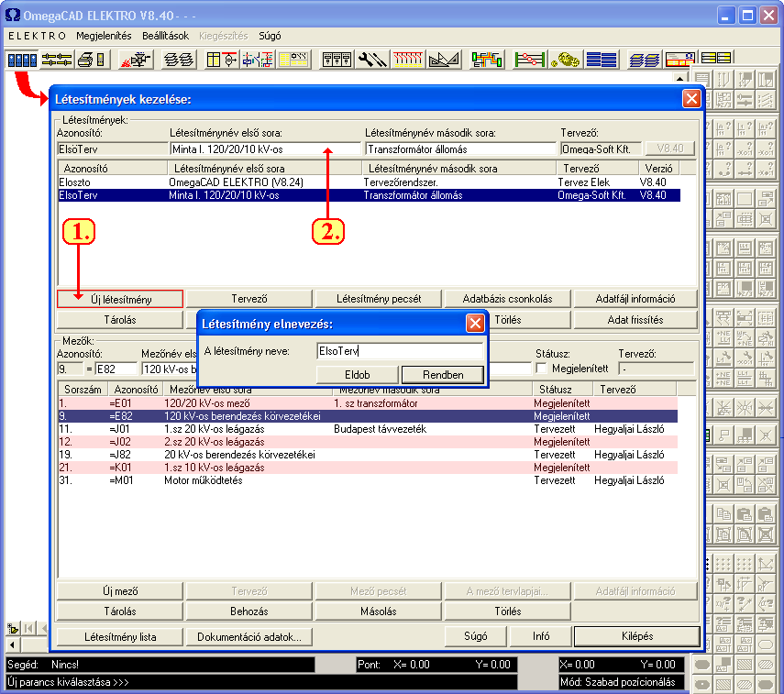Click the Sorszám column header in fields list
The height and width of the screenshot is (694, 784).
[83, 390]
